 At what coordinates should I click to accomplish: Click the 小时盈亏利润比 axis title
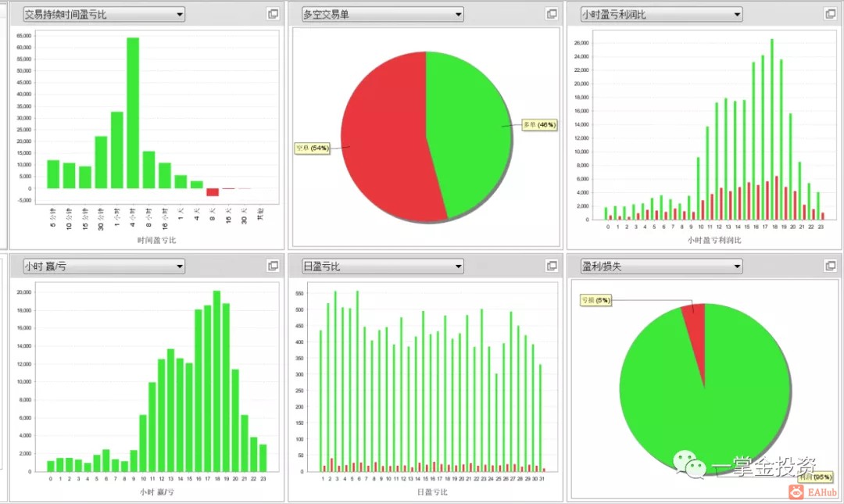pos(714,240)
